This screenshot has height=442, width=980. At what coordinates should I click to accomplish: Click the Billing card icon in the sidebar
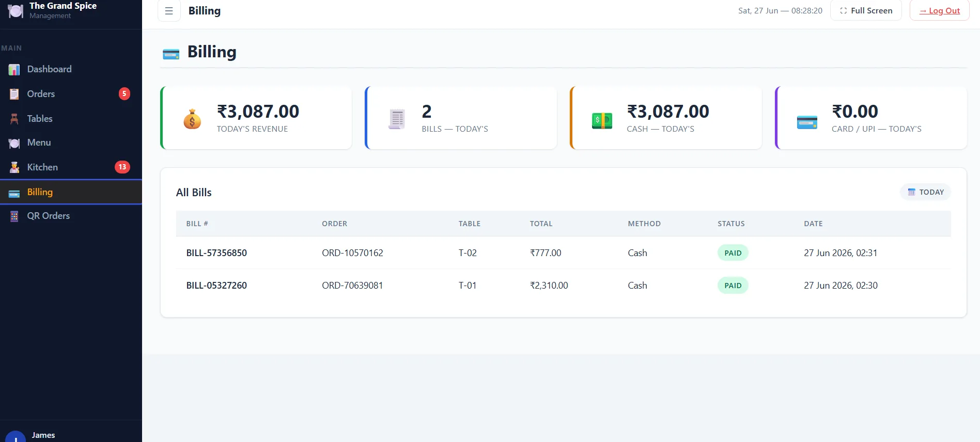point(14,193)
